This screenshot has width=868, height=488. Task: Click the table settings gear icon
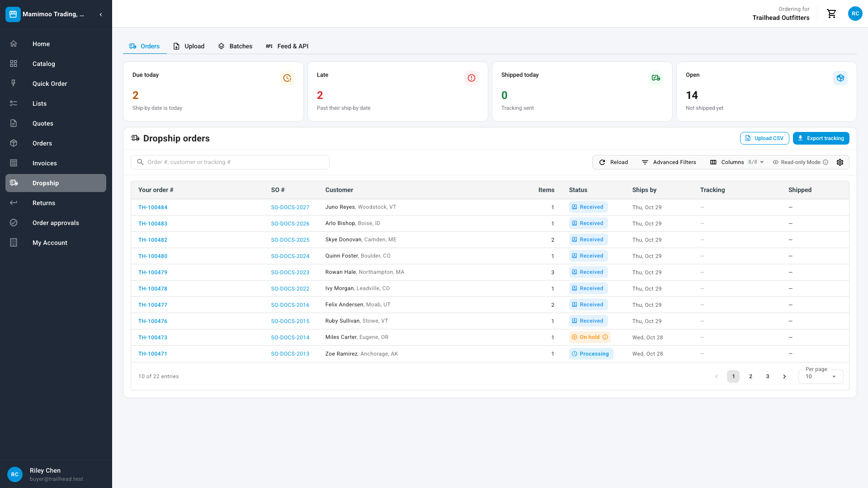coord(840,162)
